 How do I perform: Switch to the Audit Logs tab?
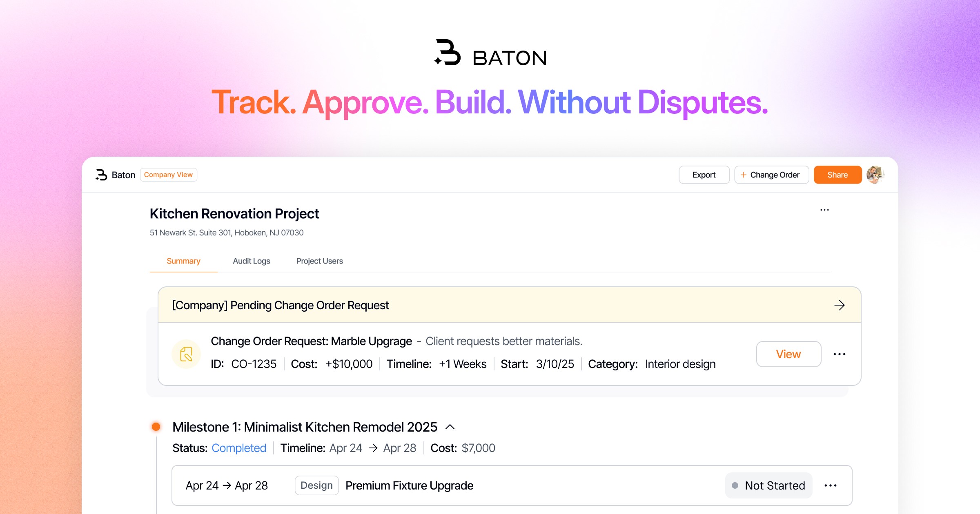point(251,261)
